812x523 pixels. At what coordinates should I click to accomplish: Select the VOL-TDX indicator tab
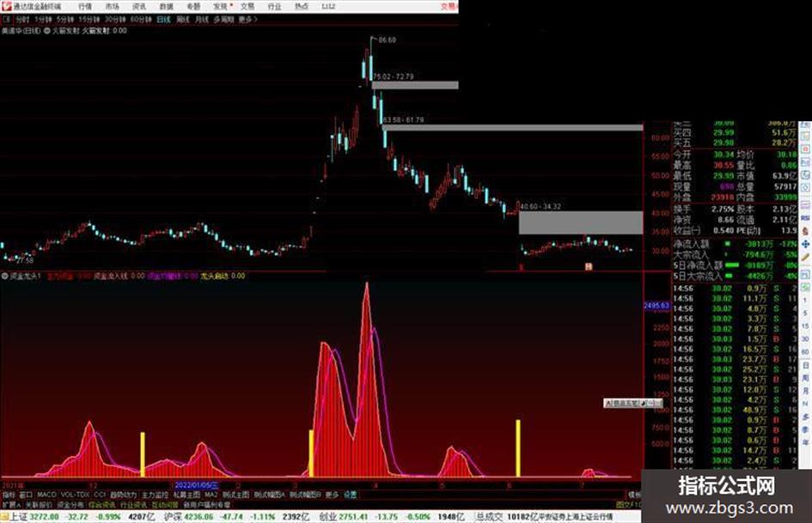point(75,495)
